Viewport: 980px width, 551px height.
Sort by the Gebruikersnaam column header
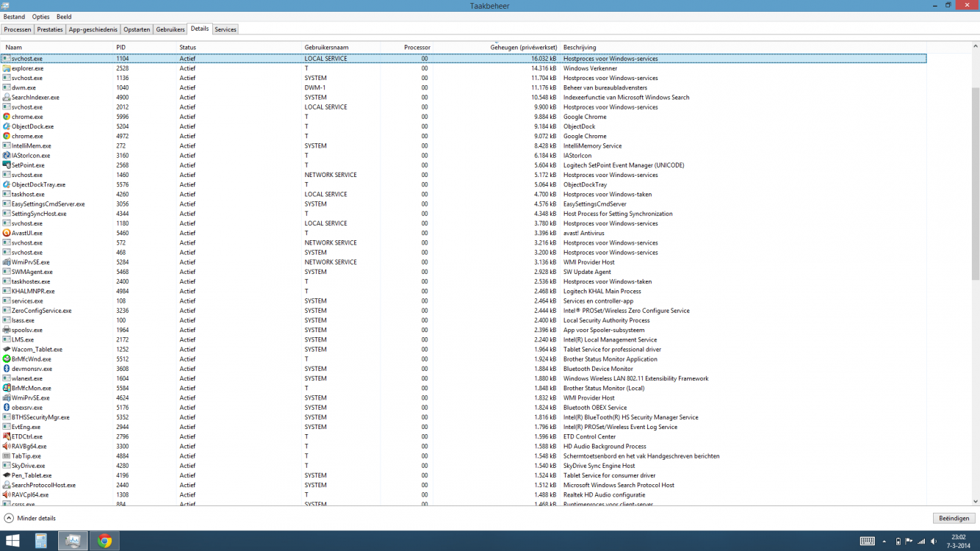tap(341, 47)
